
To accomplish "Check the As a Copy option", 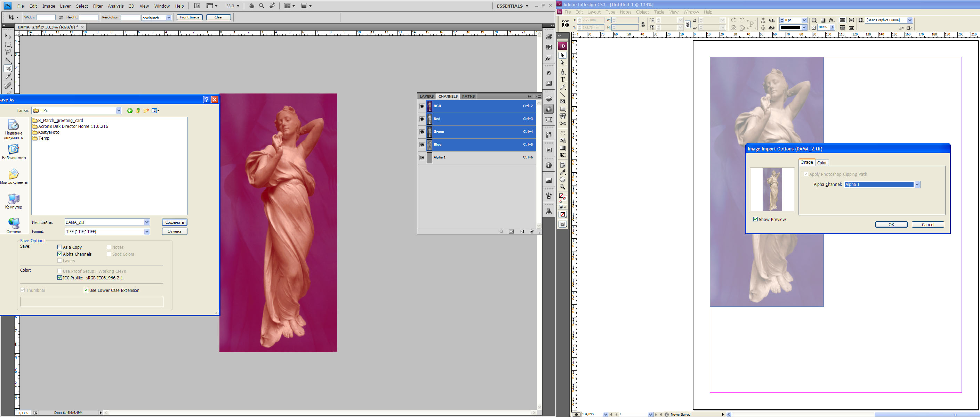I will (x=60, y=247).
